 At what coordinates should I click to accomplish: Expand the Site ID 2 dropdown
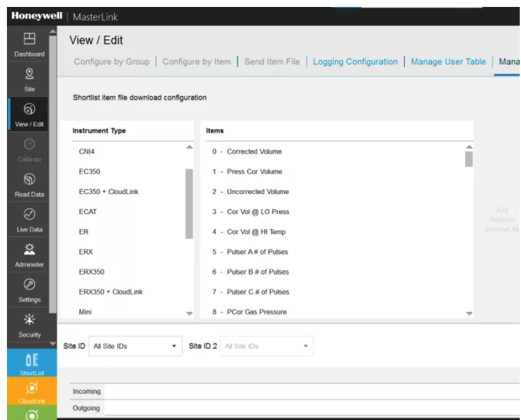click(x=266, y=346)
